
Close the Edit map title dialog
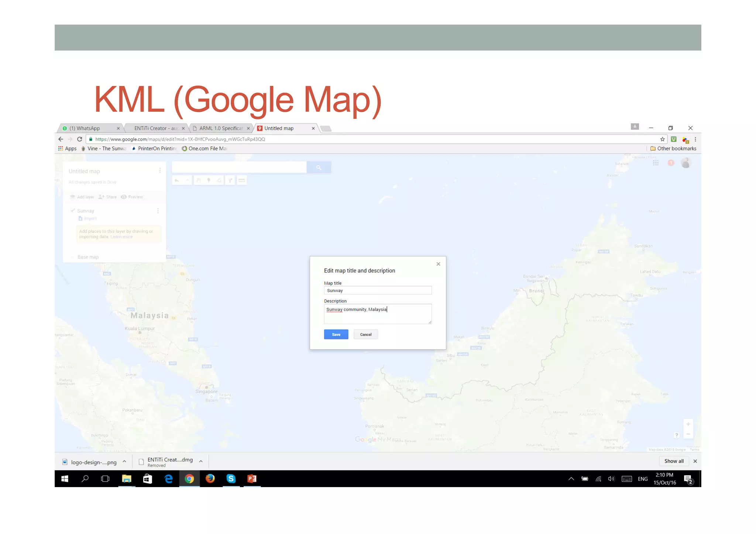click(438, 264)
